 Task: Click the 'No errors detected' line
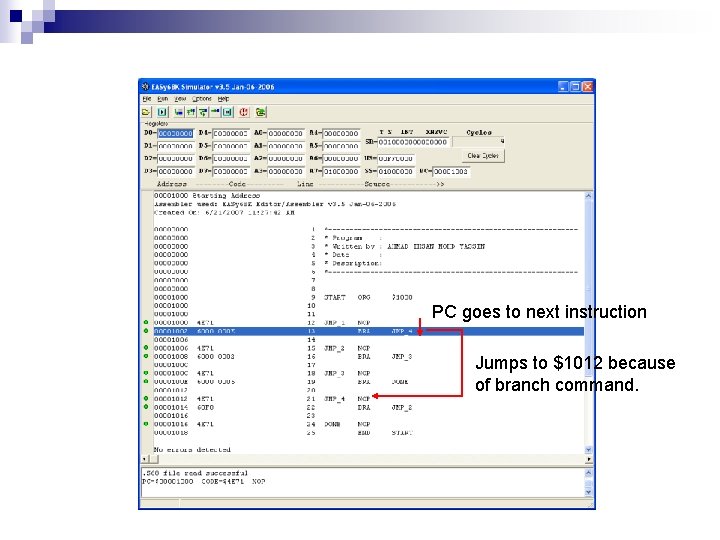coord(192,450)
